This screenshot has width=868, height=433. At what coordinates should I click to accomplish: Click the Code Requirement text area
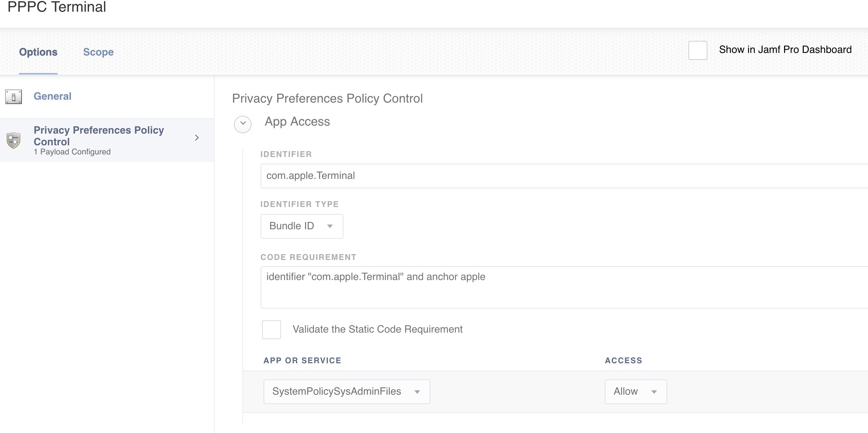coord(564,287)
